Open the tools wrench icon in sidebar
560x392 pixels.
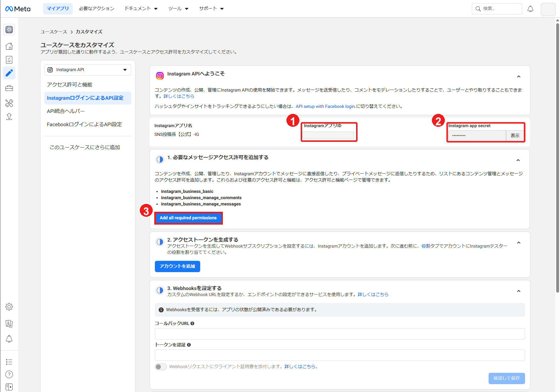[x=9, y=103]
